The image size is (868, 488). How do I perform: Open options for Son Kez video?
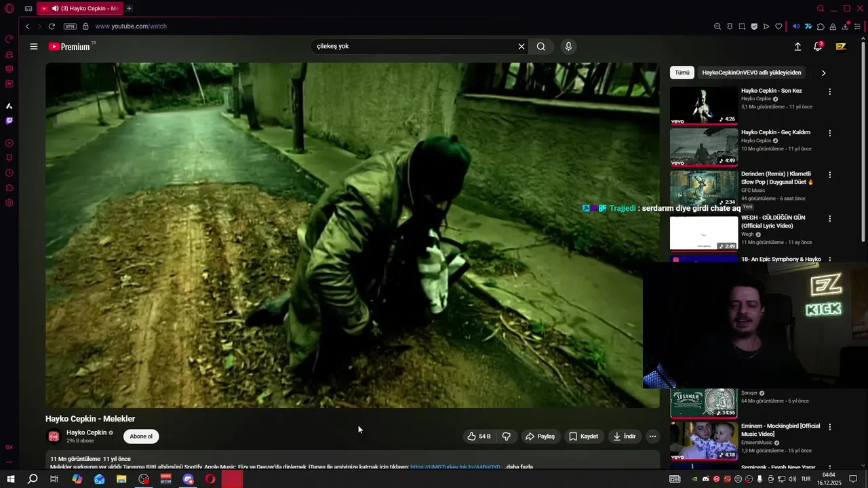point(829,91)
